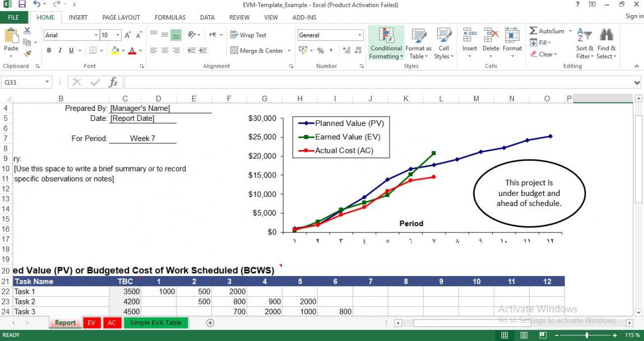The height and width of the screenshot is (341, 644).
Task: Open the Clear dropdown
Action: point(543,54)
